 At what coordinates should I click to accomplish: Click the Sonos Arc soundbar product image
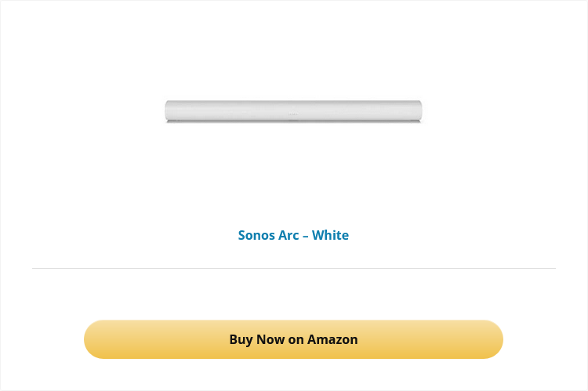tap(293, 110)
